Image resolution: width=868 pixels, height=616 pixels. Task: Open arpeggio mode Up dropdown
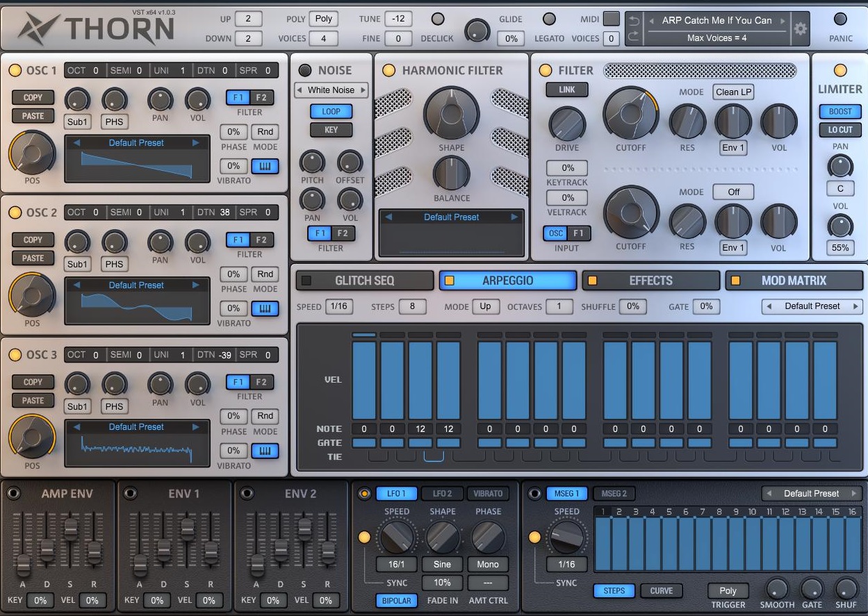[485, 306]
